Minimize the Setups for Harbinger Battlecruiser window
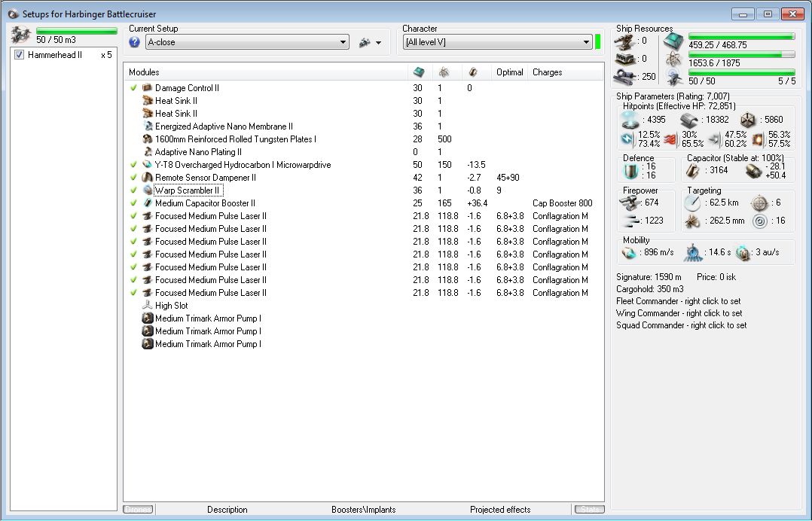The height and width of the screenshot is (521, 812). [743, 14]
